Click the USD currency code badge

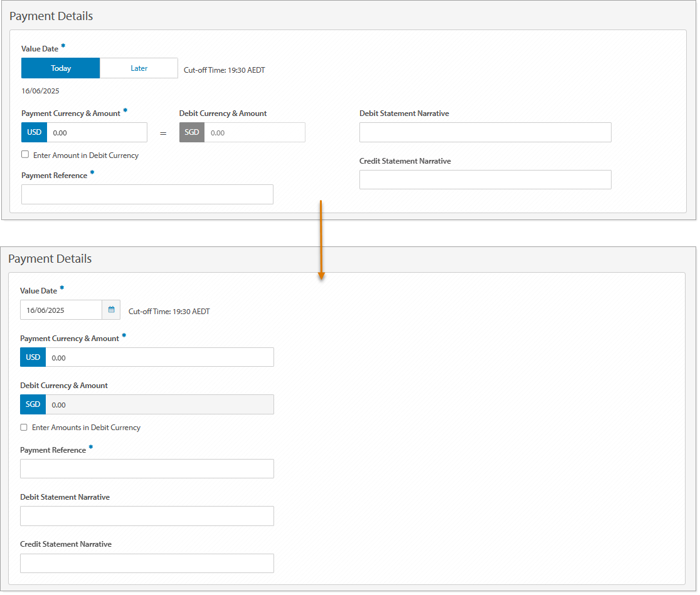tap(33, 132)
